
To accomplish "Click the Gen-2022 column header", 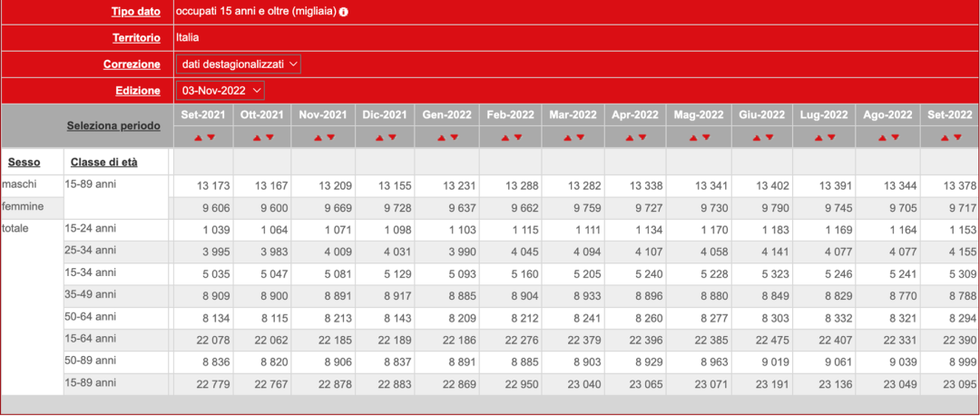I will pyautogui.click(x=447, y=115).
